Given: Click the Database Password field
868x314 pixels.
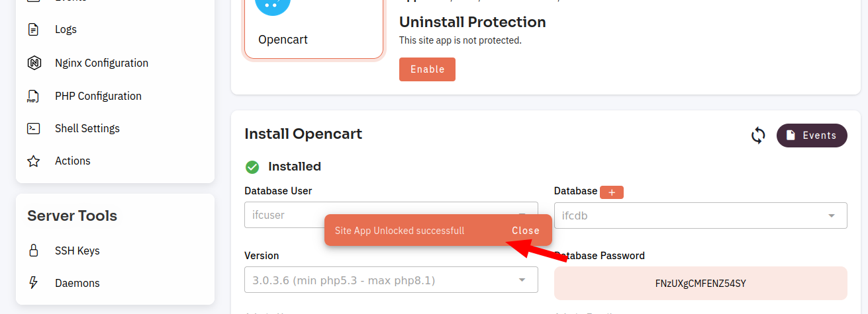Looking at the screenshot, I should coord(700,284).
